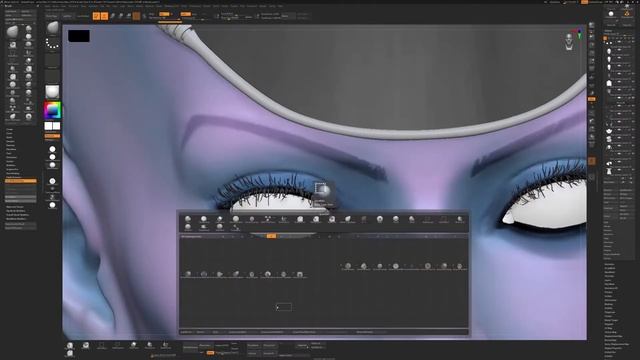Select the left white color swatch
Image resolution: width=640 pixels, height=360 pixels.
point(48,126)
